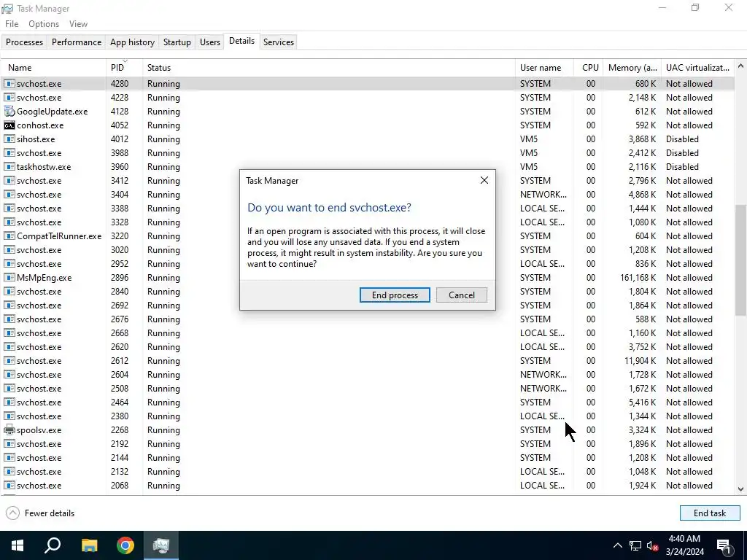Image resolution: width=747 pixels, height=560 pixels.
Task: Open the View menu
Action: (x=78, y=24)
